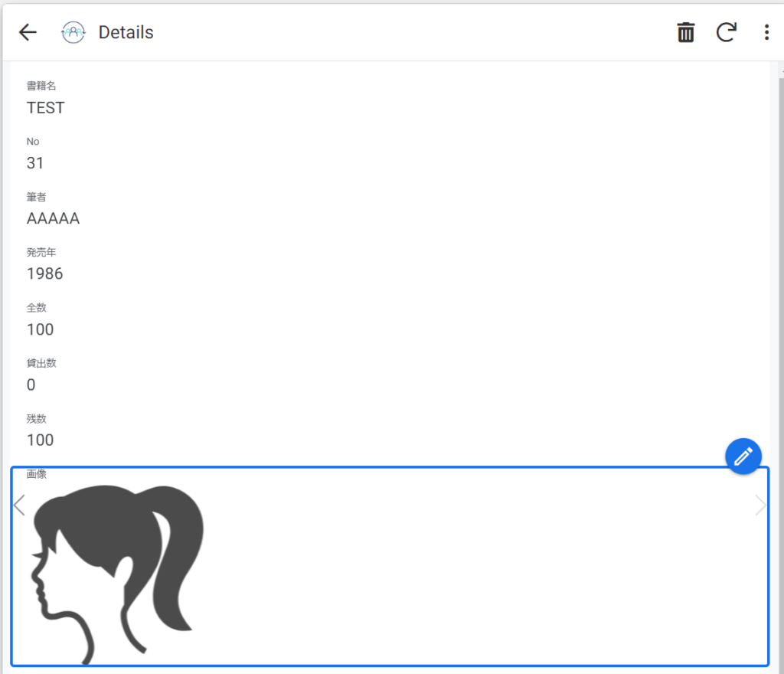The height and width of the screenshot is (674, 784).
Task: Click the Details page title
Action: tap(126, 32)
